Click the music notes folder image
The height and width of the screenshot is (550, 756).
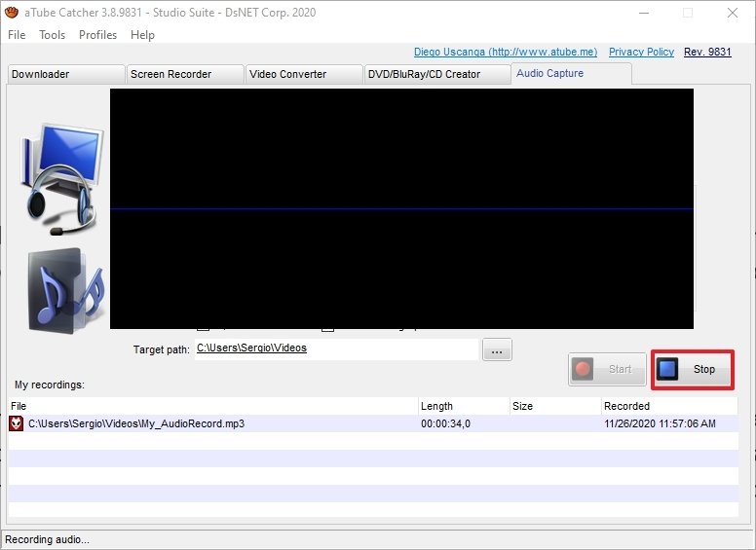(x=65, y=291)
